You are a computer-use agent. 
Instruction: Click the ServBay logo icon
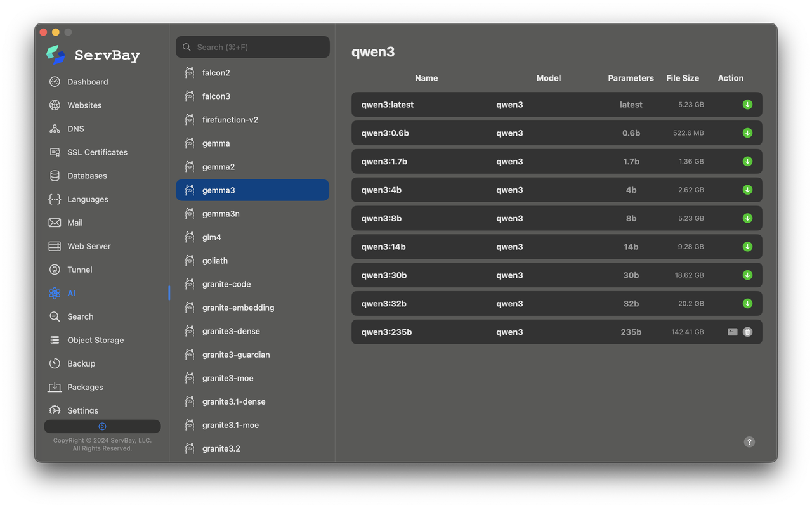coord(56,55)
